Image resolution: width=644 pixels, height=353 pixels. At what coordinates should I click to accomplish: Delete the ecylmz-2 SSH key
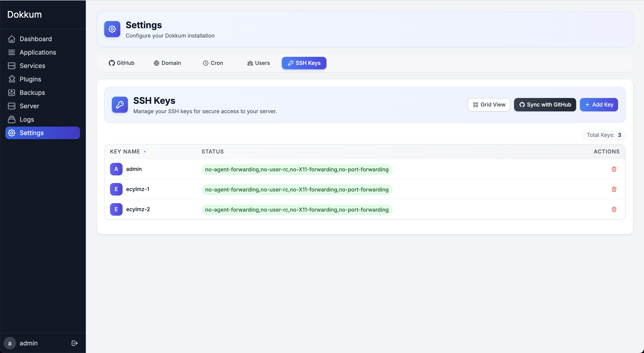[x=614, y=209]
